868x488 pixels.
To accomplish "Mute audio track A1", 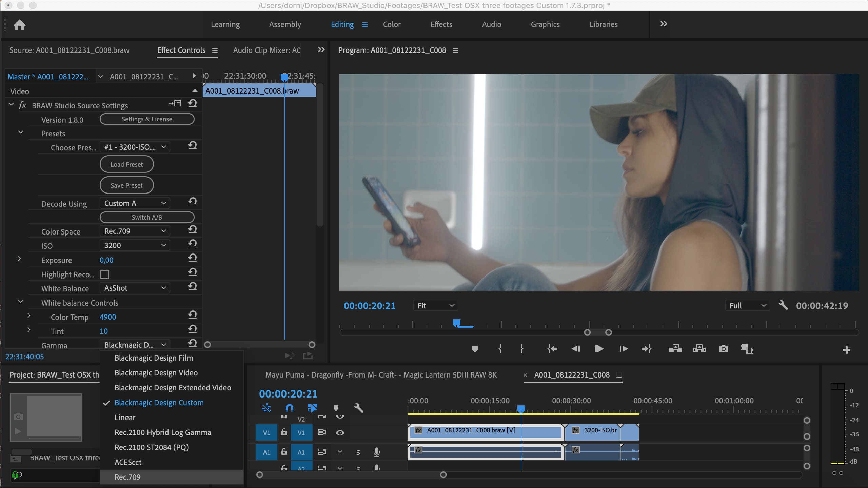I will [x=340, y=452].
